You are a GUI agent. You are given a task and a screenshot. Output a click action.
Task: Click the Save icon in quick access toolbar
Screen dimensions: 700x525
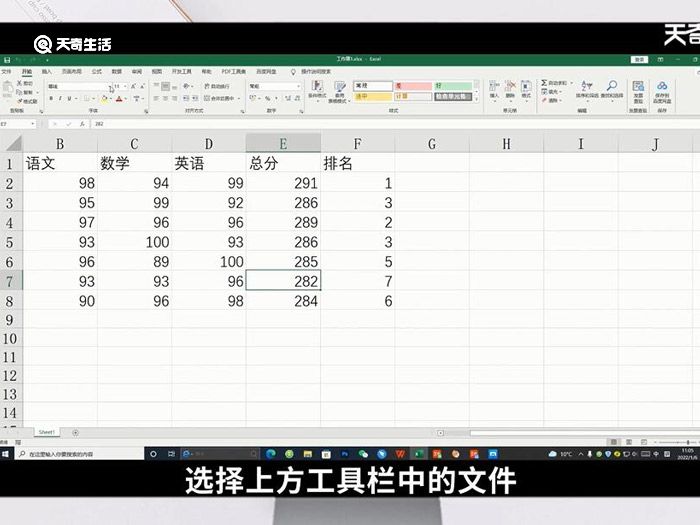pyautogui.click(x=7, y=60)
